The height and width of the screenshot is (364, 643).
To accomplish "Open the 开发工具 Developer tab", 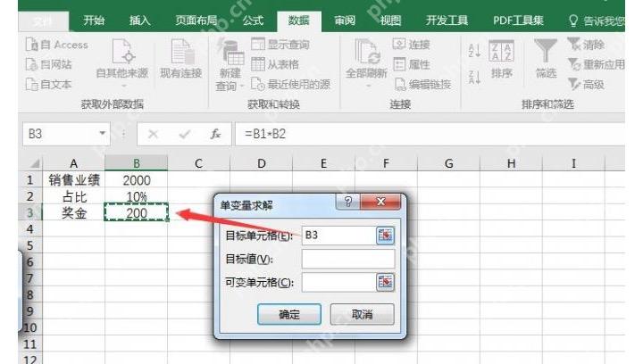I will click(x=447, y=21).
